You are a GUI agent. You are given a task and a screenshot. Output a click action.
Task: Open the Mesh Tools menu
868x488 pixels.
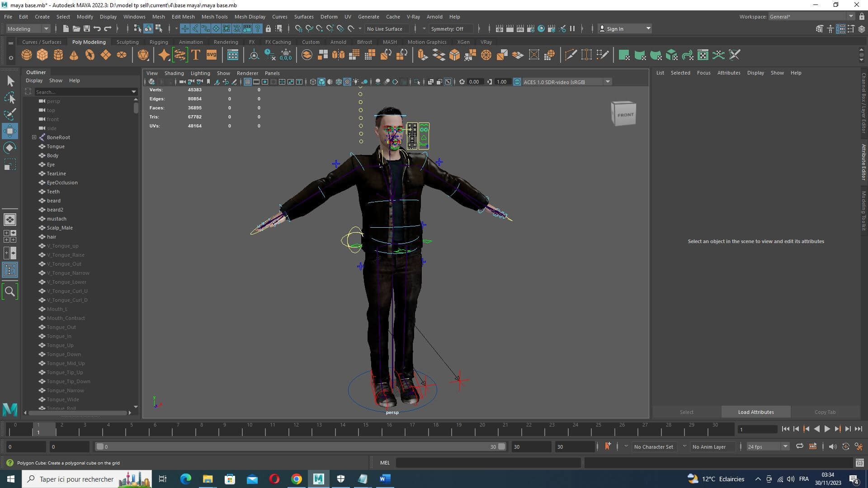[214, 17]
